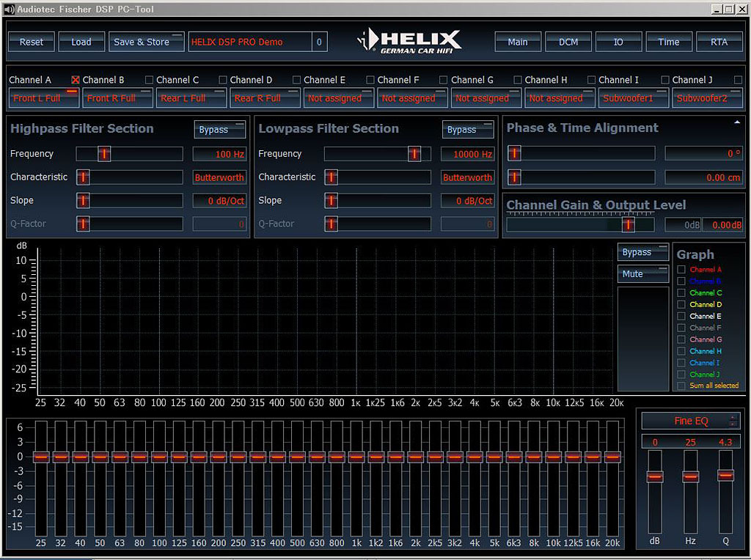751x560 pixels.
Task: Select the Front R Full channel button
Action: tap(117, 98)
